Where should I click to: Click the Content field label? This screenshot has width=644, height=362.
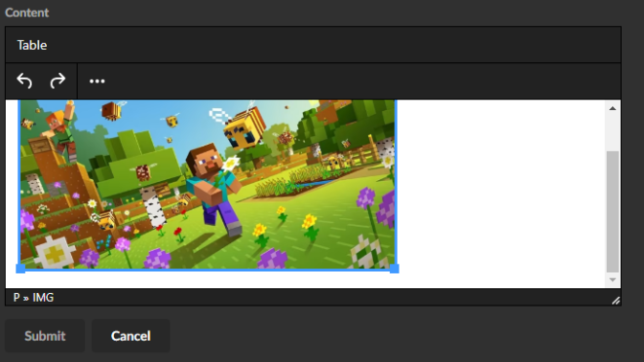pos(26,13)
